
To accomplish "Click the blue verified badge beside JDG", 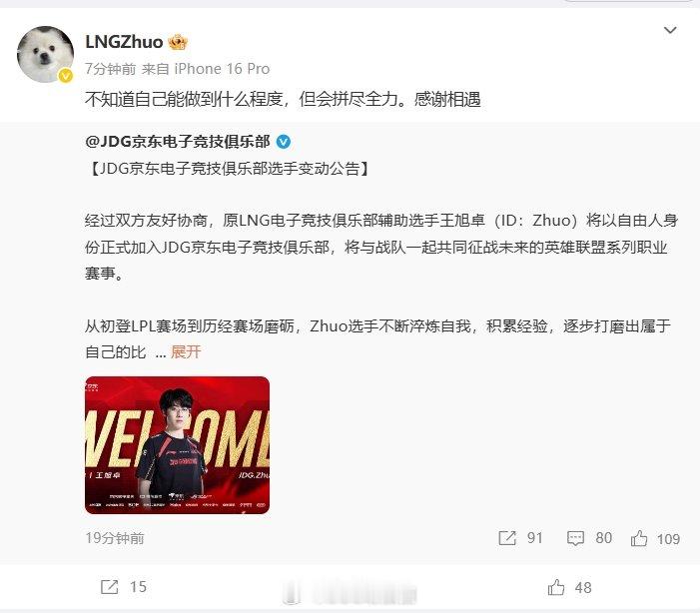I will (284, 142).
